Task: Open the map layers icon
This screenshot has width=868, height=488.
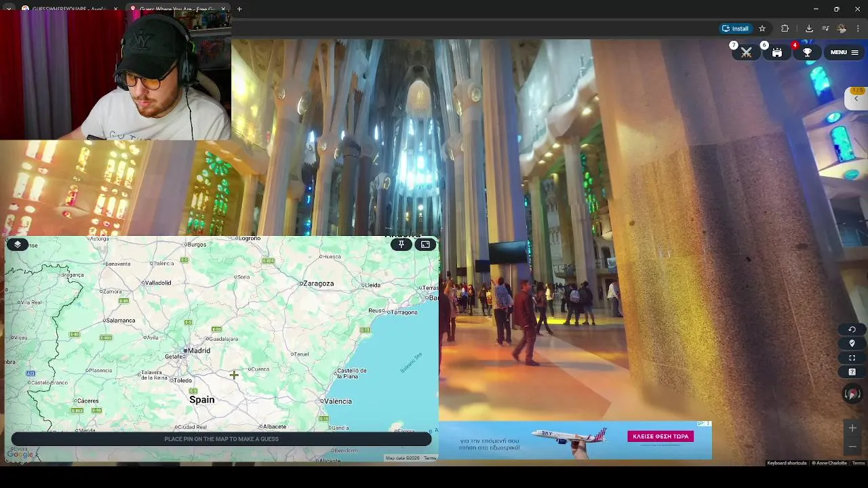Action: point(18,245)
